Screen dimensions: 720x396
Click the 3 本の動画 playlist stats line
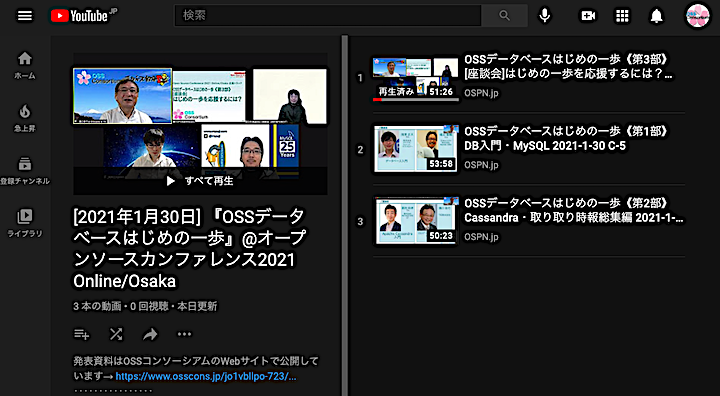click(x=145, y=306)
